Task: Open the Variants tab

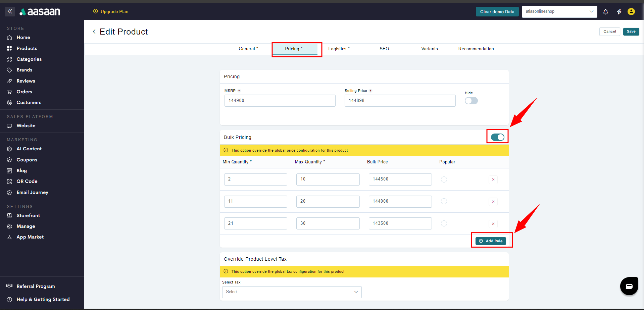Action: (429, 49)
